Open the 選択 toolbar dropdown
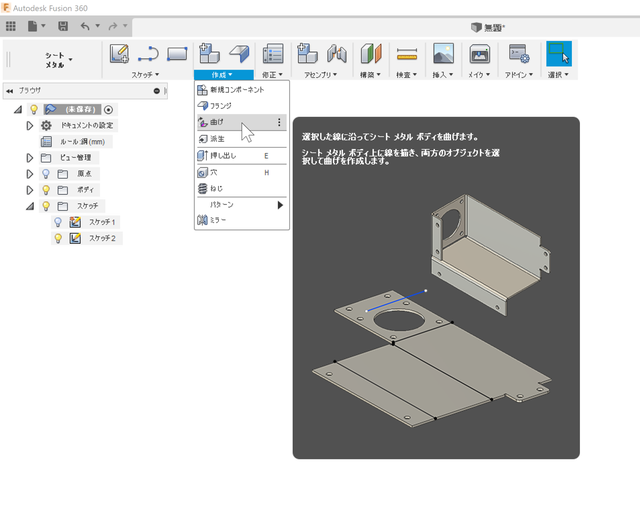The width and height of the screenshot is (640, 526). coord(558,75)
